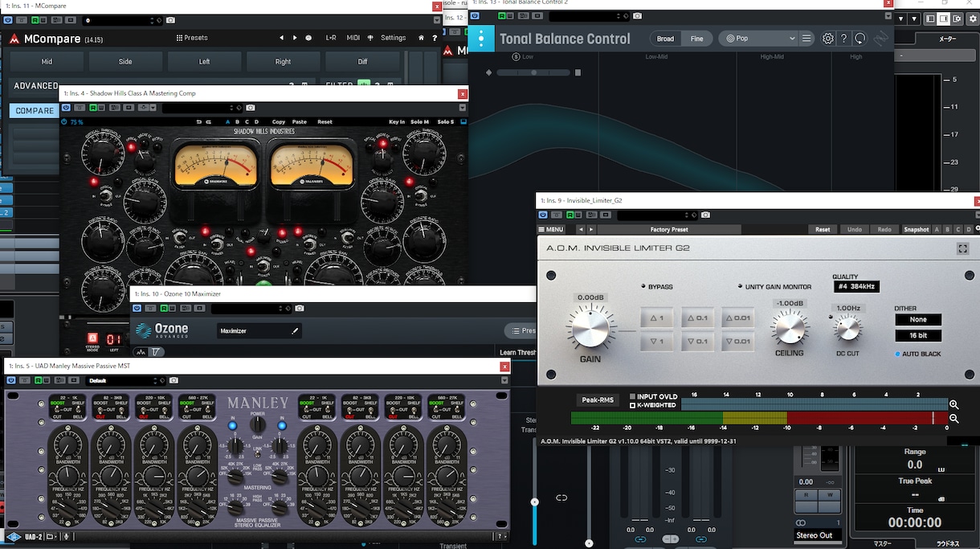The width and height of the screenshot is (980, 549).
Task: Open MCompare home icon
Action: 421,38
